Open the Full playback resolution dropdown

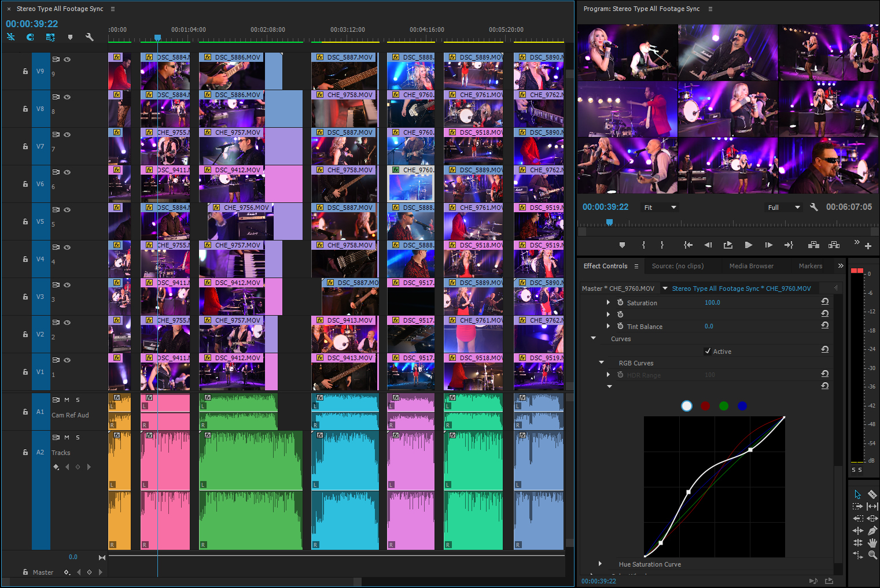point(783,208)
